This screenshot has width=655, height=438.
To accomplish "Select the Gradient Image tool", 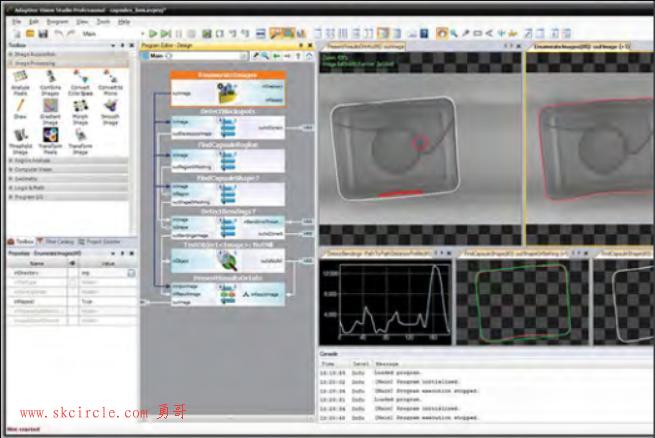I will coord(50,112).
